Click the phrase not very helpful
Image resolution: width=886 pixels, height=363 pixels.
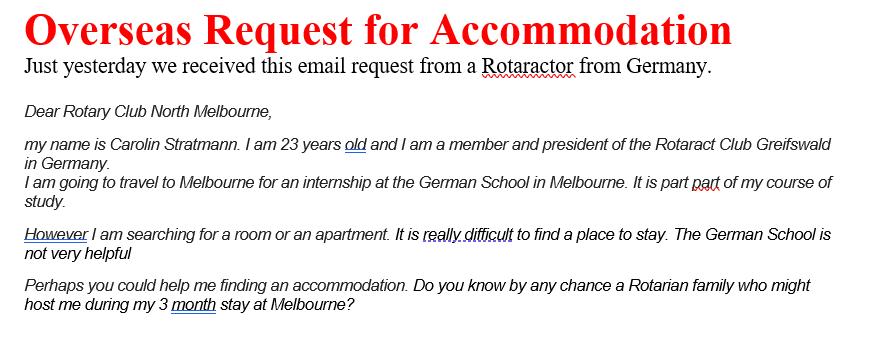(x=77, y=254)
